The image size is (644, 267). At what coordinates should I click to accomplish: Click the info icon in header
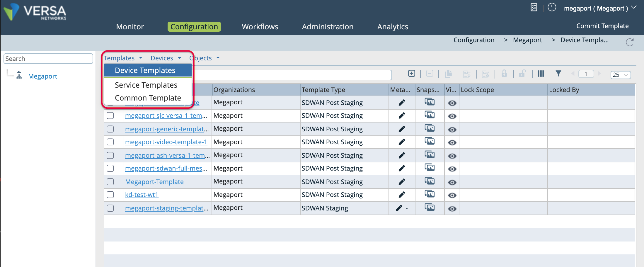(552, 7)
